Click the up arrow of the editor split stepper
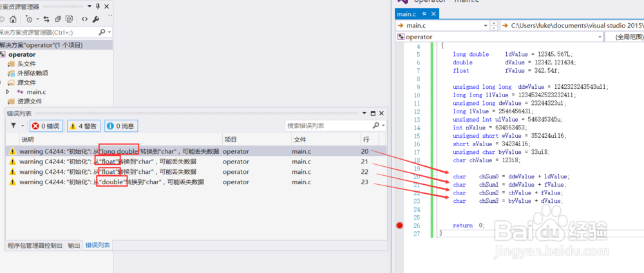644x273 pixels. click(x=494, y=23)
